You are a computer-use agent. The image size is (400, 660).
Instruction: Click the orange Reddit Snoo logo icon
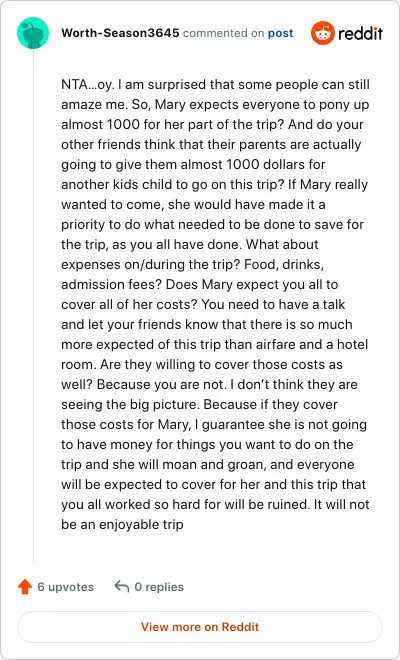(x=323, y=33)
